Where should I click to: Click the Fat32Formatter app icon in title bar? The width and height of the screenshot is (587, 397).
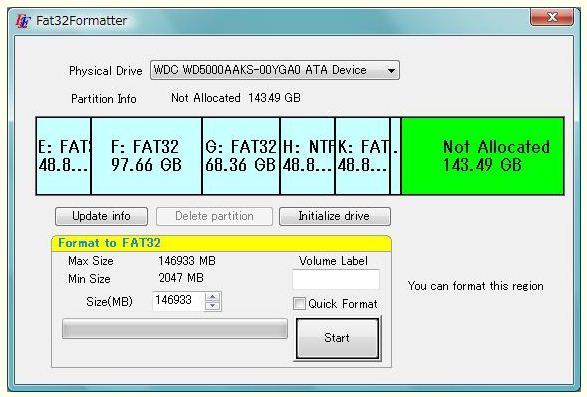[23, 21]
